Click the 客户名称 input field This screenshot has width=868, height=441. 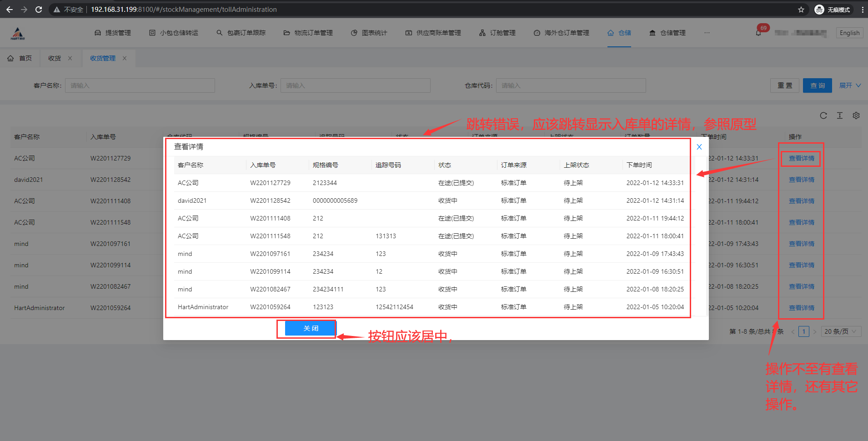140,85
